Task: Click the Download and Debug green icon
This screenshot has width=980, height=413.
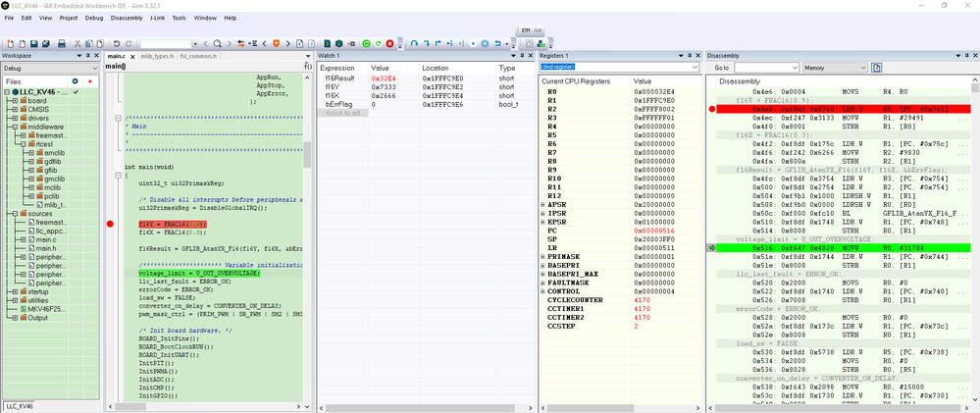Action: (x=366, y=44)
